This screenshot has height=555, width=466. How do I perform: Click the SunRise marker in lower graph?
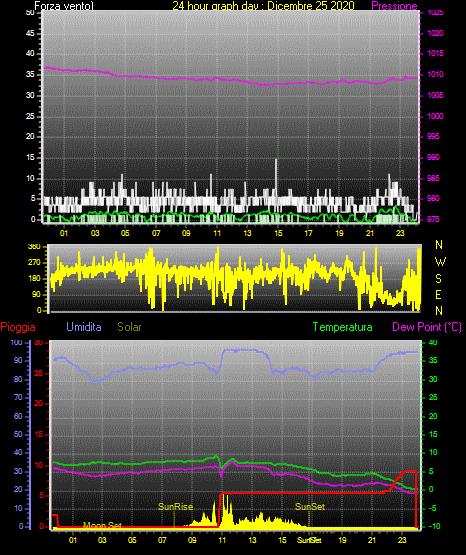176,507
